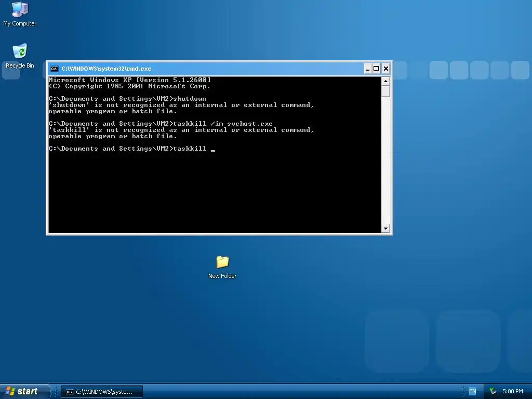Image resolution: width=532 pixels, height=399 pixels.
Task: Click the cmd.exe title bar text
Action: click(x=106, y=69)
